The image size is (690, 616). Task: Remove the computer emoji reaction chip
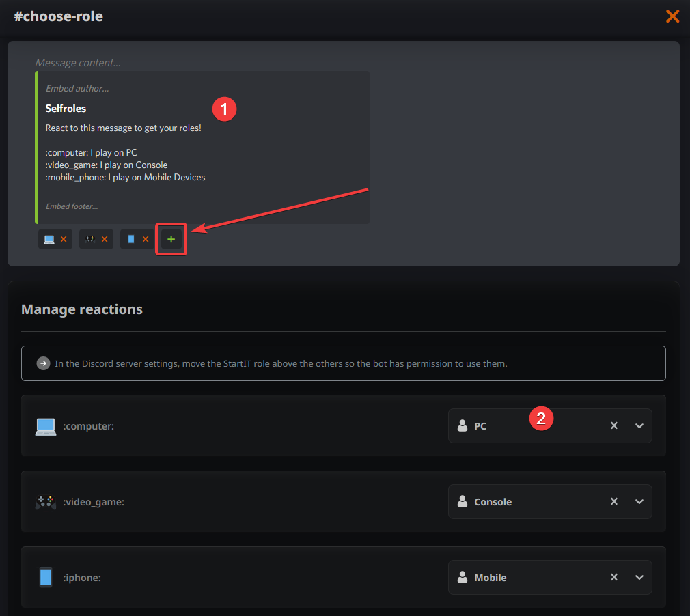coord(64,239)
